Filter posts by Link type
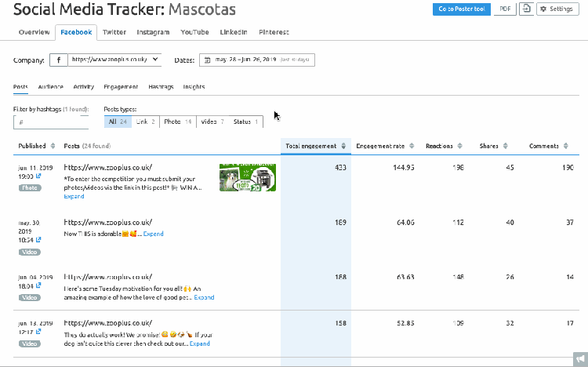The height and width of the screenshot is (367, 588). coord(146,122)
